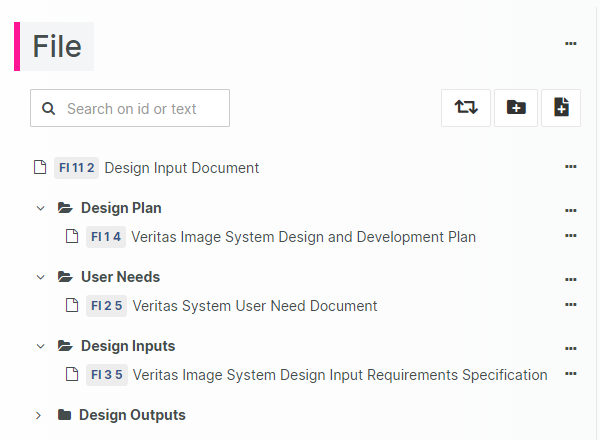Image resolution: width=600 pixels, height=440 pixels.
Task: Open options for Design Input Document
Action: [x=571, y=167]
